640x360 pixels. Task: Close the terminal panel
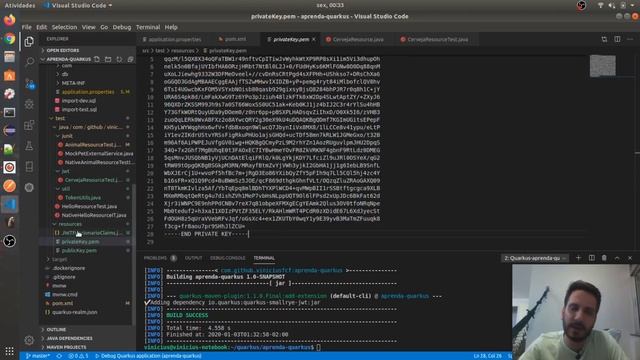coord(630,258)
